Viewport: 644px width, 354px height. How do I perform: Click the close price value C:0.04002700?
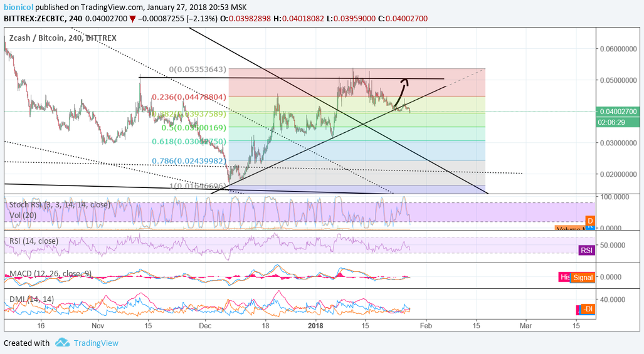coord(403,19)
